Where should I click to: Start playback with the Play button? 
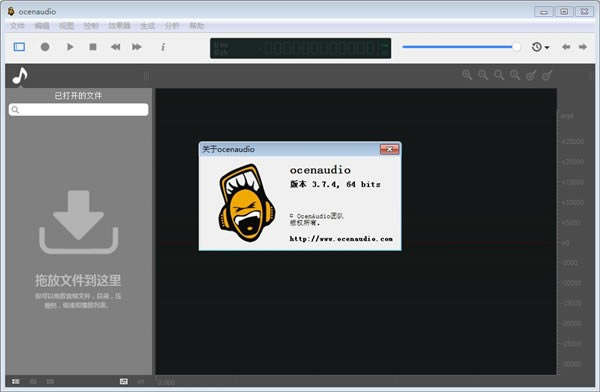[x=70, y=47]
